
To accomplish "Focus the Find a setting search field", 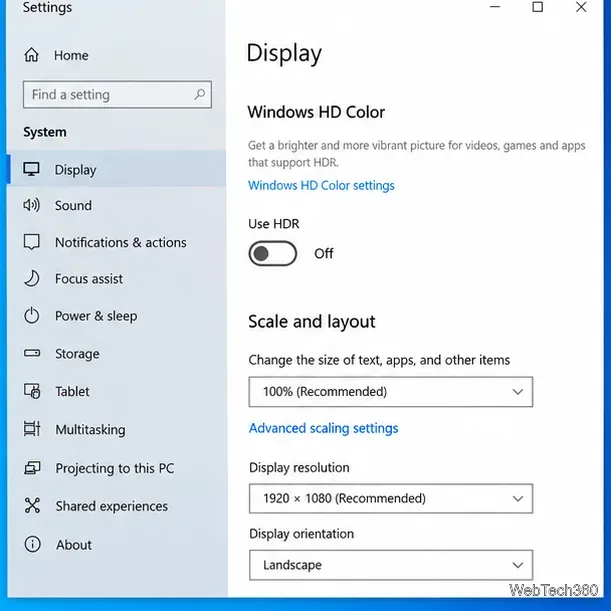I will [x=117, y=94].
